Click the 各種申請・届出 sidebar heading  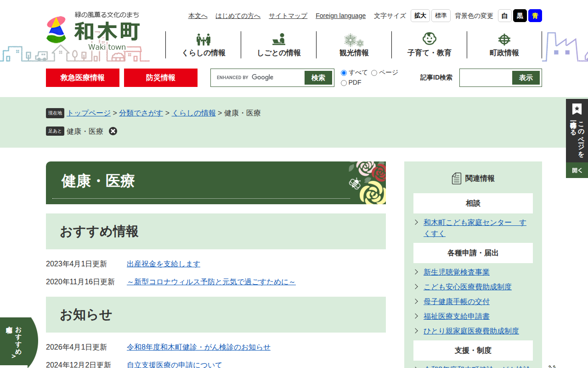pyautogui.click(x=473, y=253)
